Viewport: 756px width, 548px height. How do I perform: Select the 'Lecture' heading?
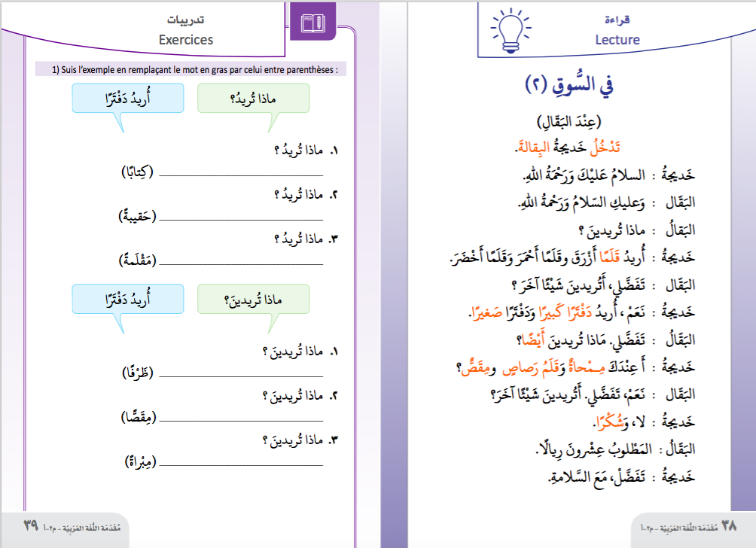coord(617,40)
